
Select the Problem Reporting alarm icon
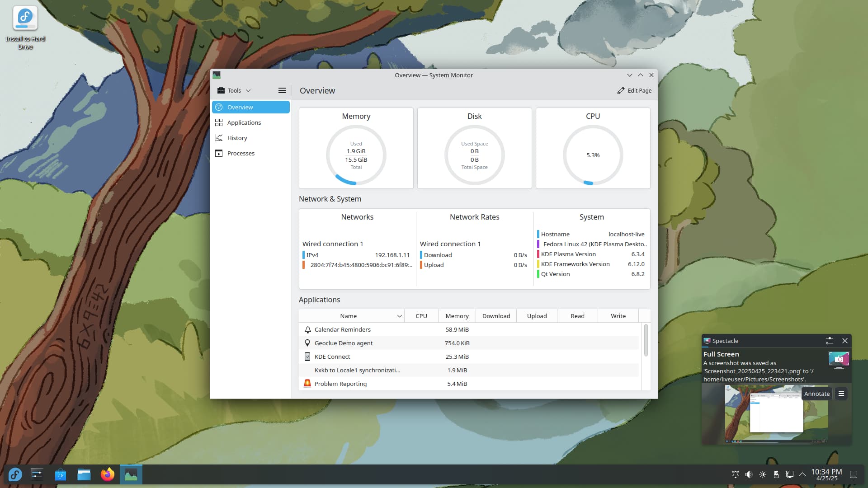(x=307, y=384)
